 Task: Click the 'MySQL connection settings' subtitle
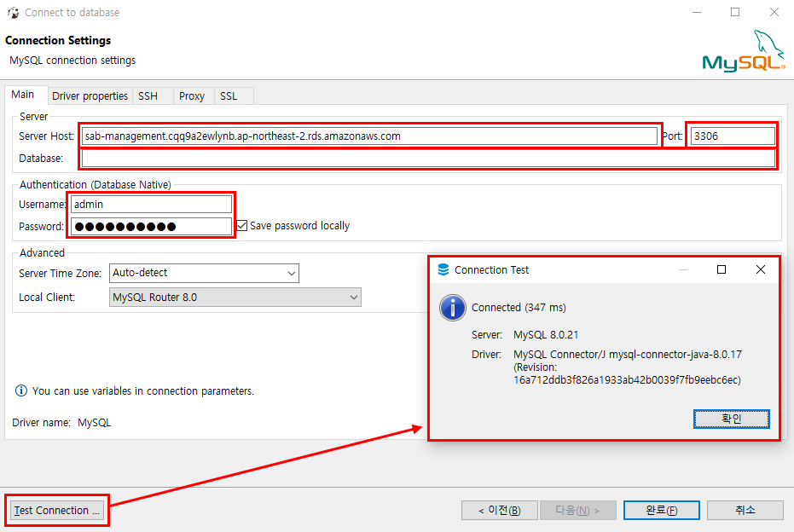[72, 61]
